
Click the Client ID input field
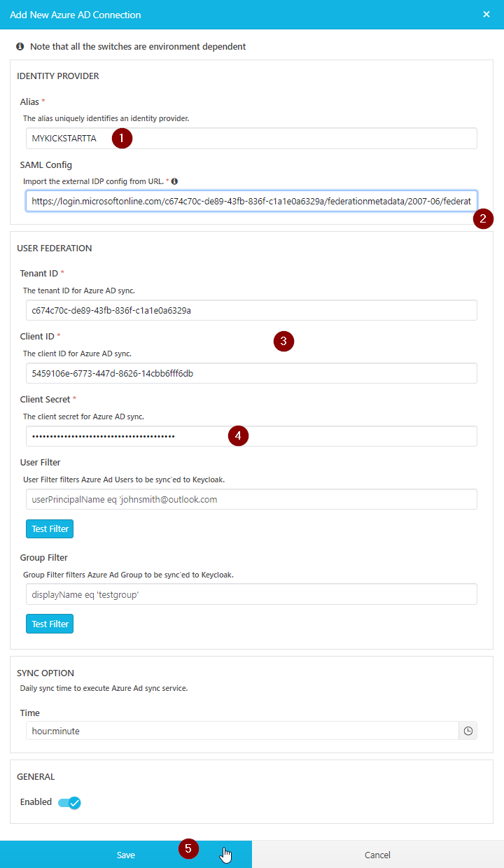(251, 373)
